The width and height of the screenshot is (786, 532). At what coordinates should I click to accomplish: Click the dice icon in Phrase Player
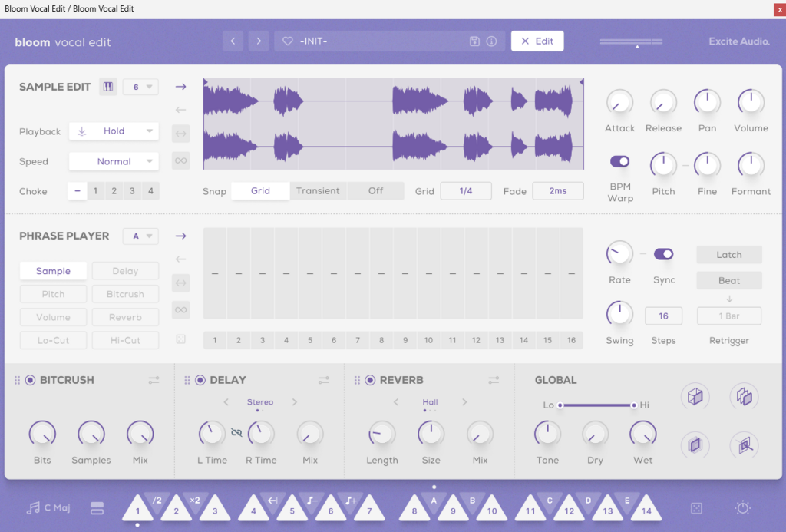(x=181, y=339)
